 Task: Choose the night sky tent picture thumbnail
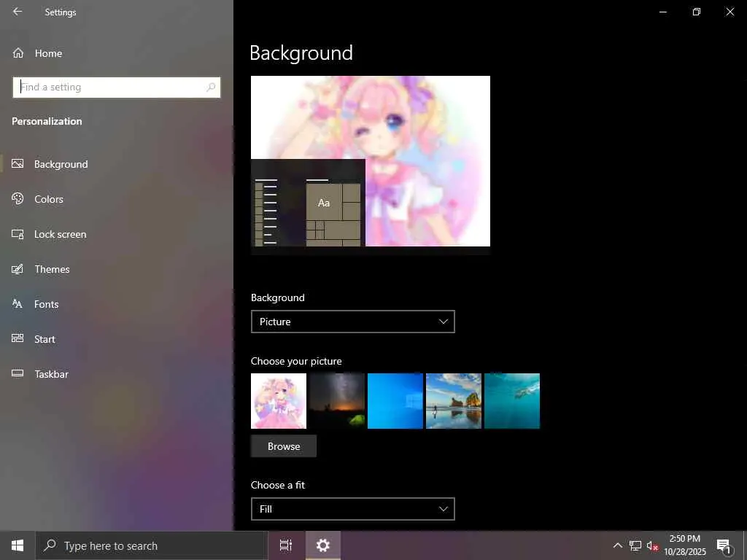tap(337, 401)
